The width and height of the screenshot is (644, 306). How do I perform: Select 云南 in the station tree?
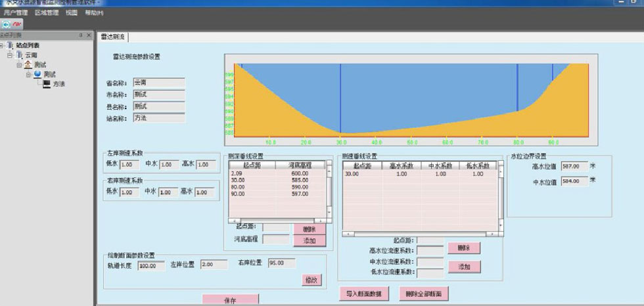[32, 55]
